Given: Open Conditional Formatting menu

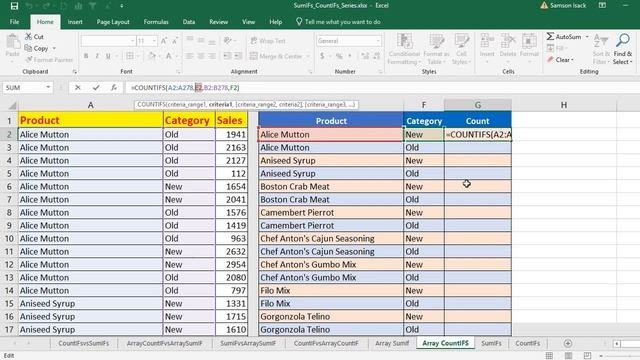Looking at the screenshot, I should 404,49.
